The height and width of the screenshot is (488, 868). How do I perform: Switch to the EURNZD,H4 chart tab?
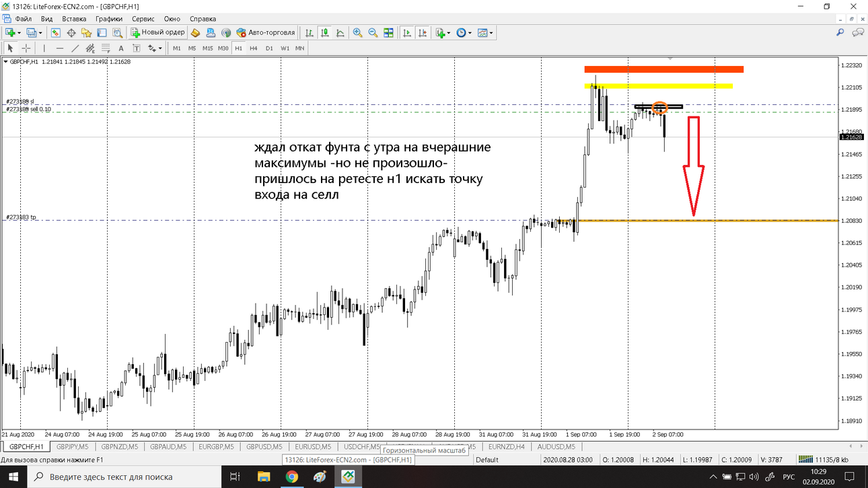pyautogui.click(x=507, y=446)
